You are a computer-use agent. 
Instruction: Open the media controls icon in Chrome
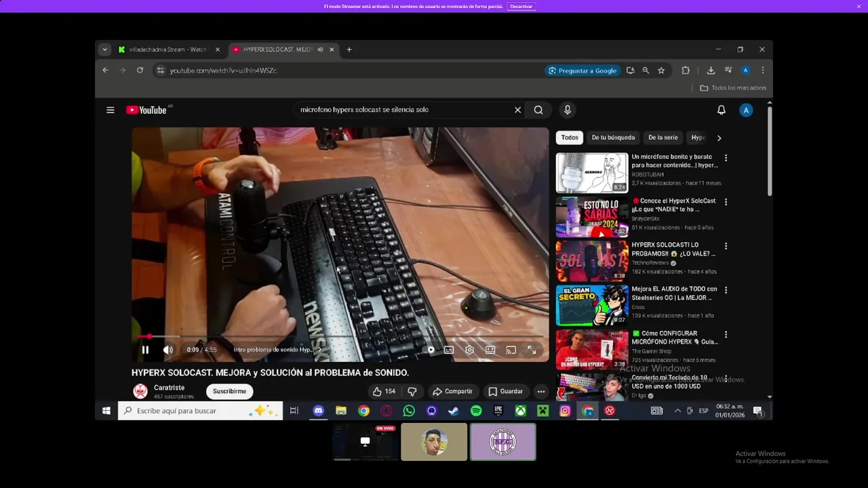click(x=728, y=70)
